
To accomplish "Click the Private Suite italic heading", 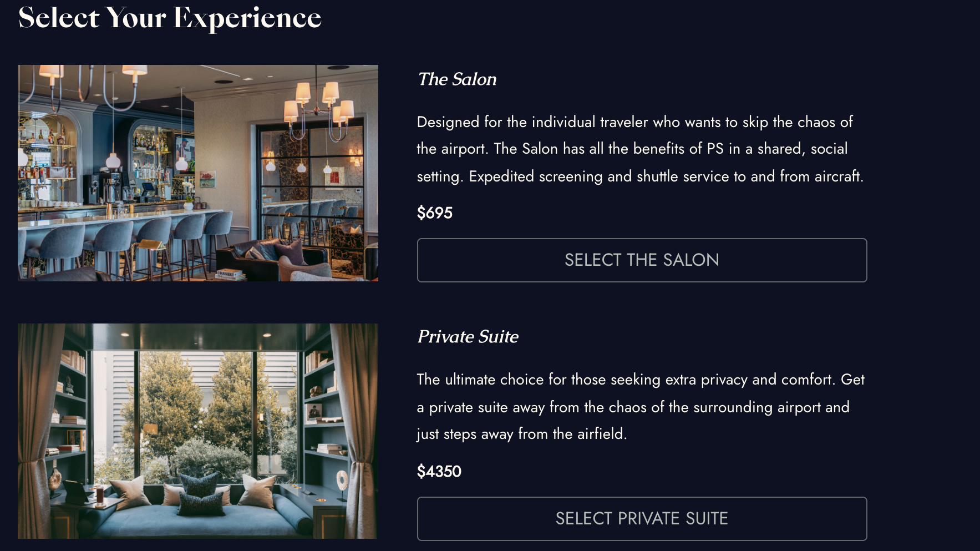I will [x=468, y=337].
